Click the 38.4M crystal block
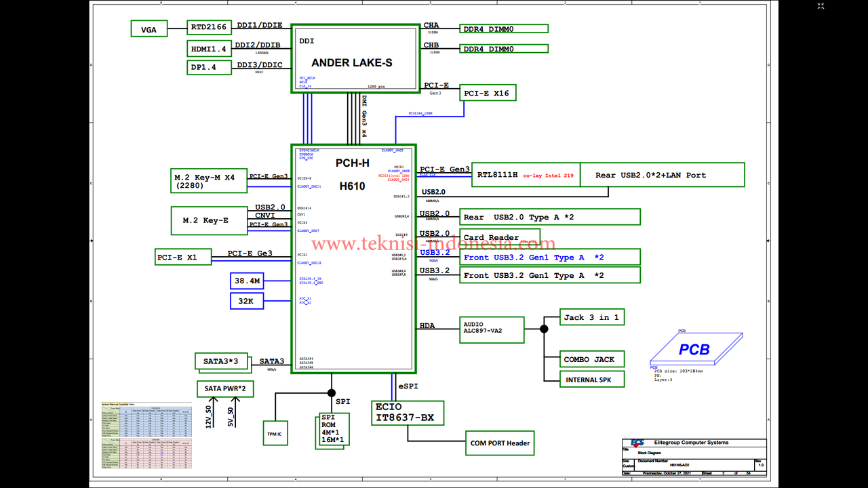The width and height of the screenshot is (868, 488). click(x=247, y=280)
